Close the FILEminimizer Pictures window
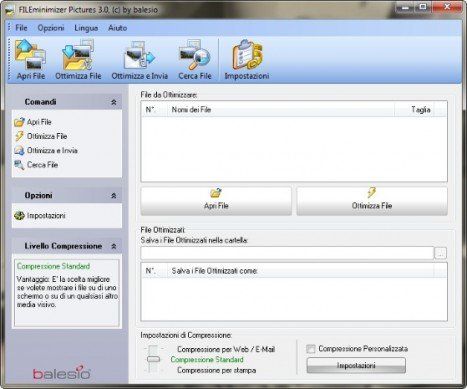 pyautogui.click(x=447, y=6)
